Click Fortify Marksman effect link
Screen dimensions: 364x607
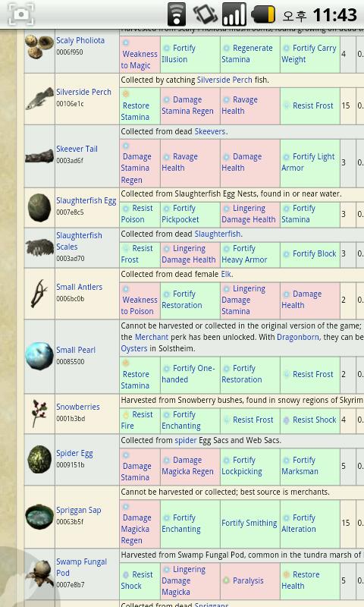pos(300,466)
